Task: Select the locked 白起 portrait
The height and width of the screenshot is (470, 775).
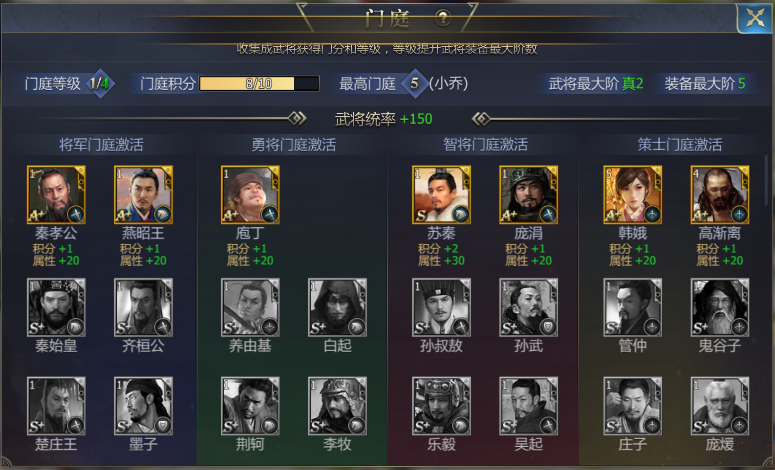Action: 338,307
